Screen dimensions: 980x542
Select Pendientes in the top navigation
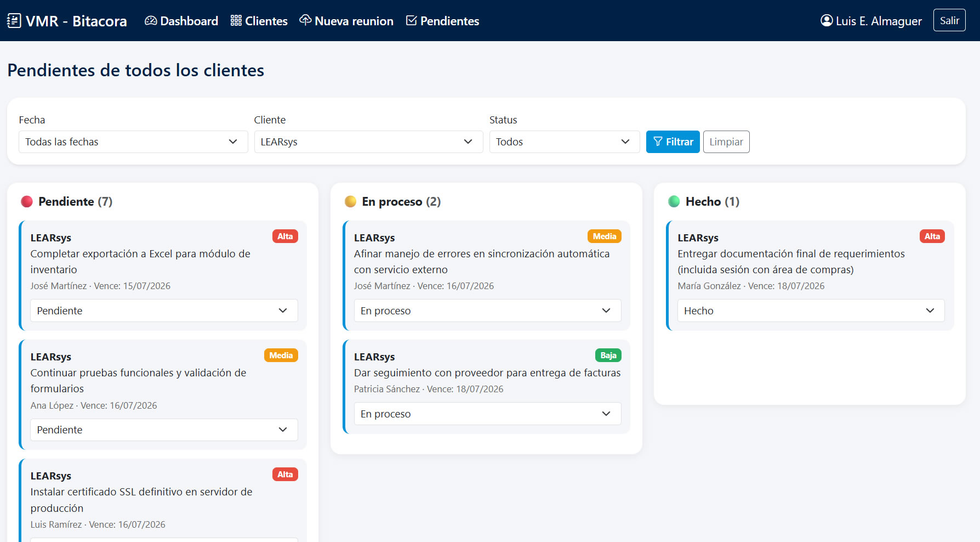point(442,21)
